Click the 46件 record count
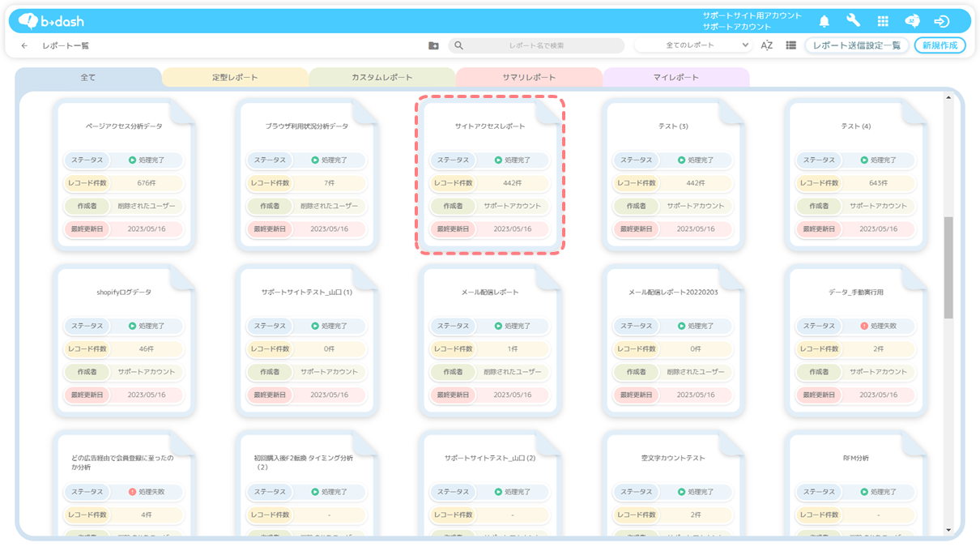Screen dimensions: 980x551 point(147,349)
